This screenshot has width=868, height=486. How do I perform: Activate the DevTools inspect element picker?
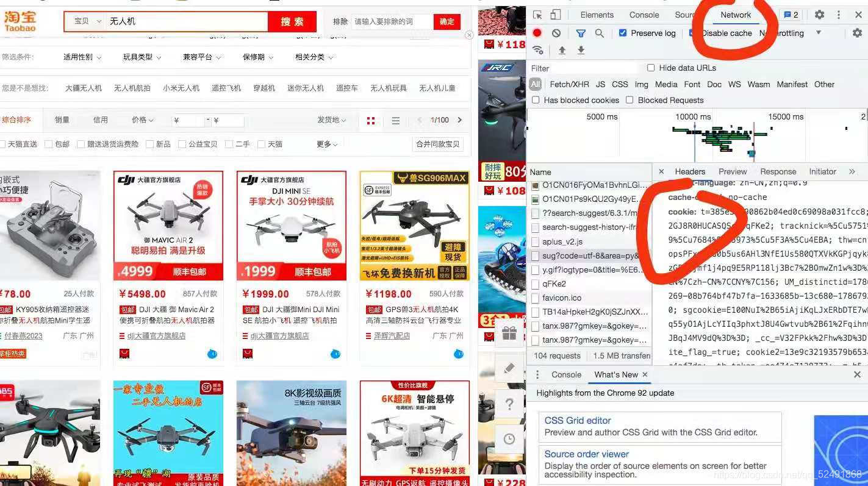[537, 15]
